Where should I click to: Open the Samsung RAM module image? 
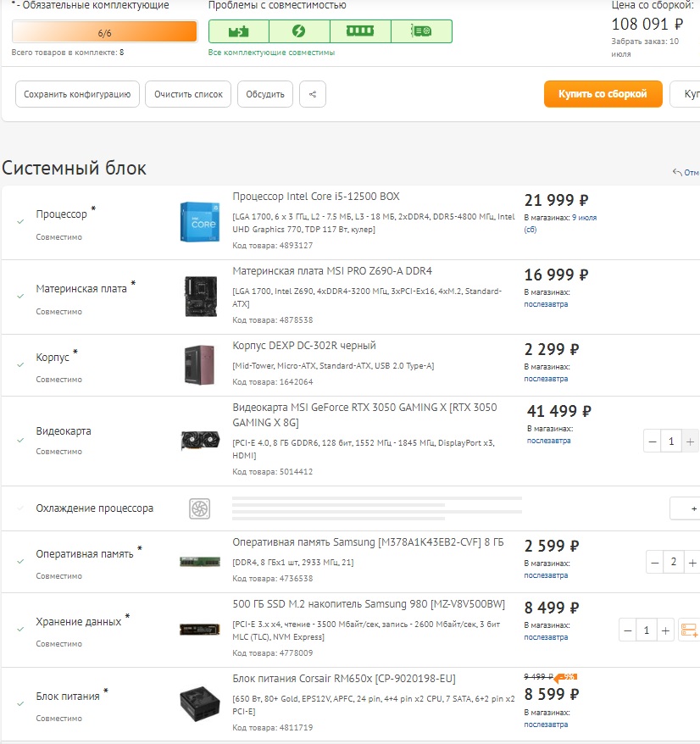click(x=200, y=562)
